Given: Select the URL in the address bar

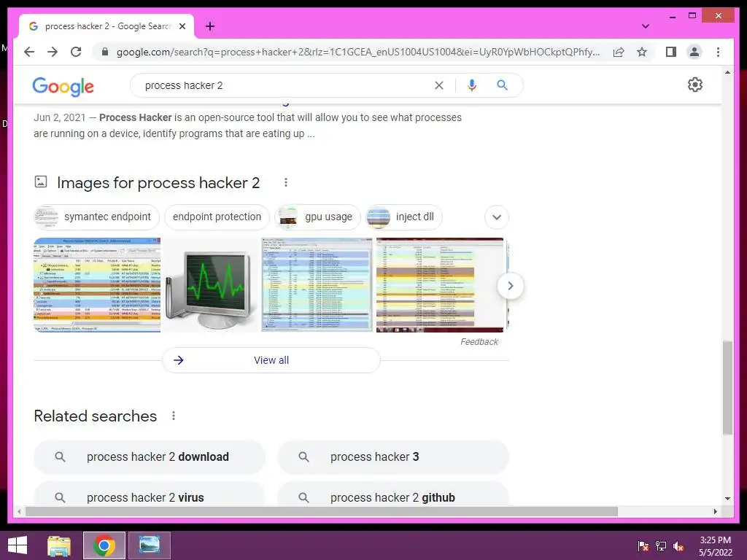Looking at the screenshot, I should 358,52.
